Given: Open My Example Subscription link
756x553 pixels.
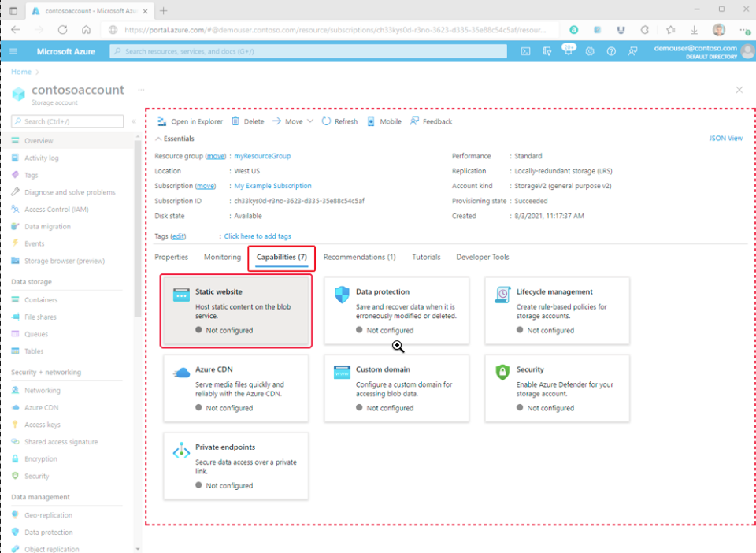Looking at the screenshot, I should point(273,186).
